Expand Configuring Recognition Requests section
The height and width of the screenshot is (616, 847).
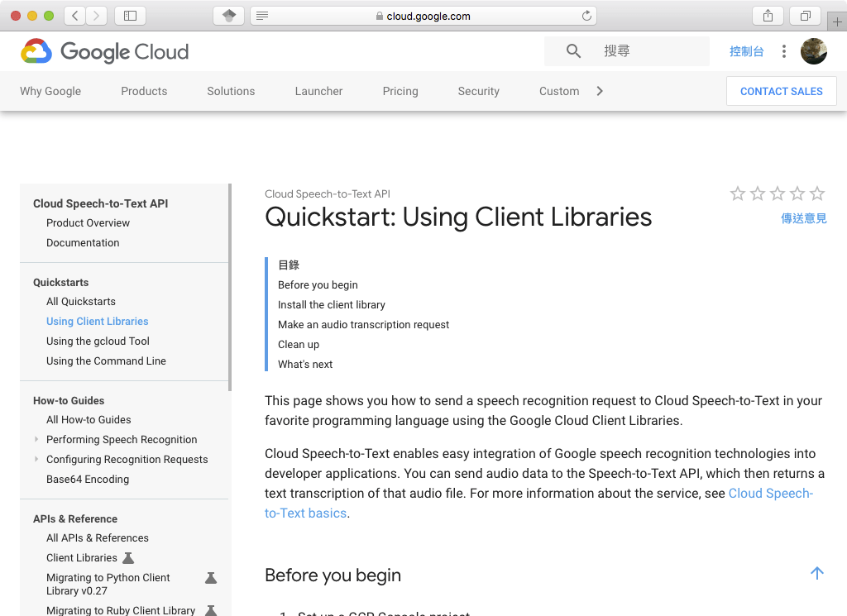pos(36,460)
